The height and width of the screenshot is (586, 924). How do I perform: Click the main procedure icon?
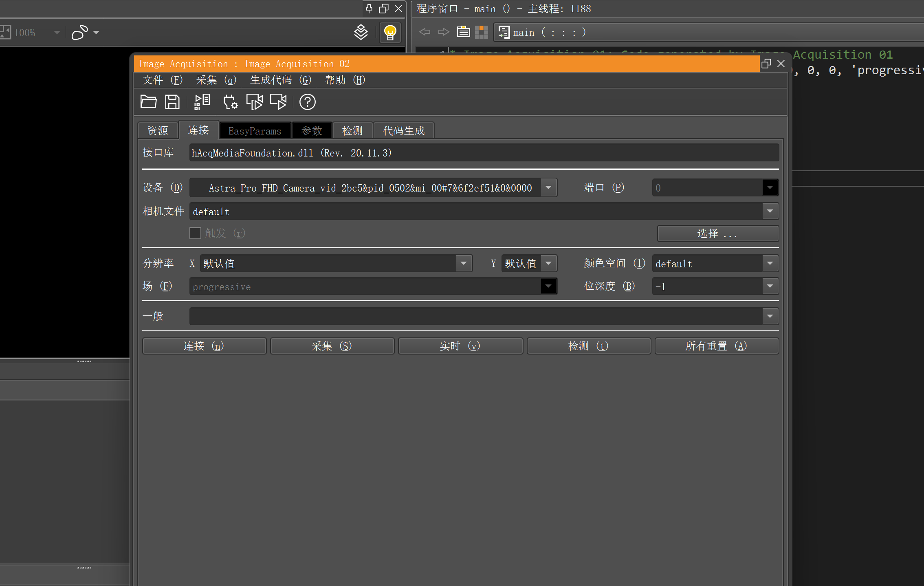(504, 32)
